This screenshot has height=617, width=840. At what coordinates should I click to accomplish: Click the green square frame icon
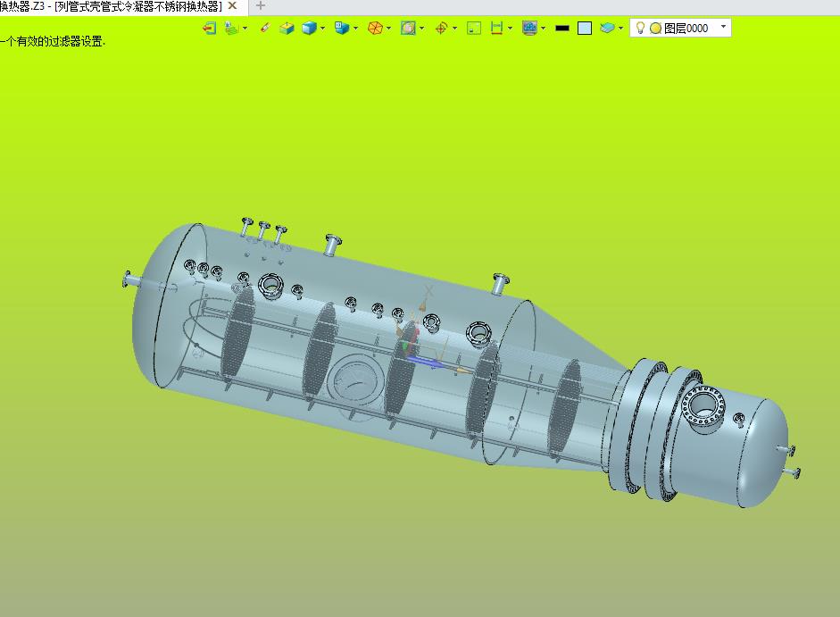474,28
